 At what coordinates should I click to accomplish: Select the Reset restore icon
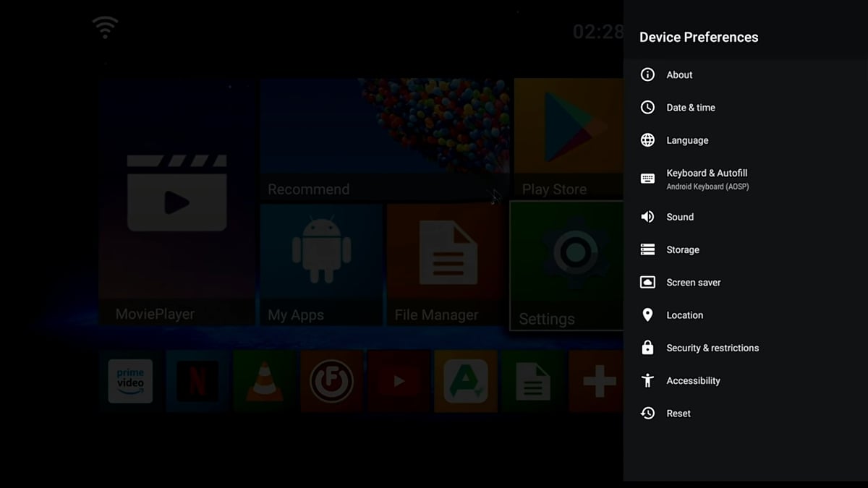[648, 414]
